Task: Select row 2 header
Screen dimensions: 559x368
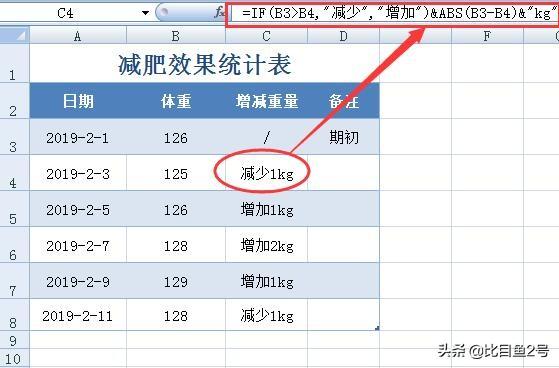Action: click(x=14, y=101)
